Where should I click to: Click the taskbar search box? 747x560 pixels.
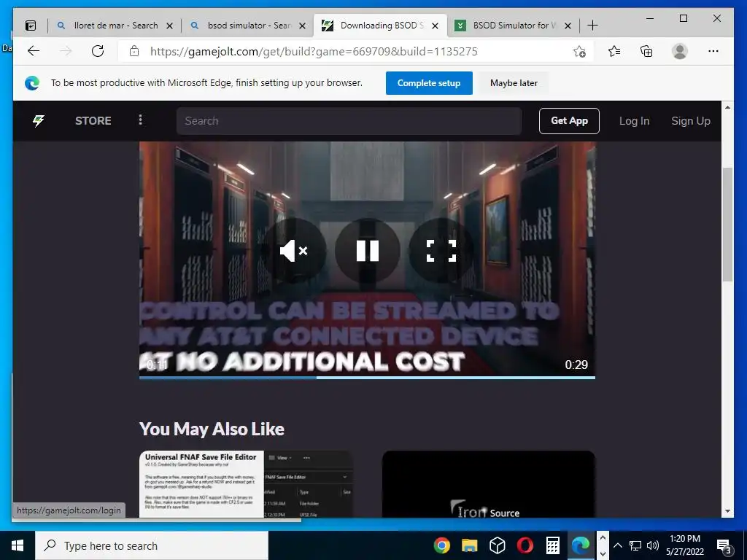(x=152, y=545)
